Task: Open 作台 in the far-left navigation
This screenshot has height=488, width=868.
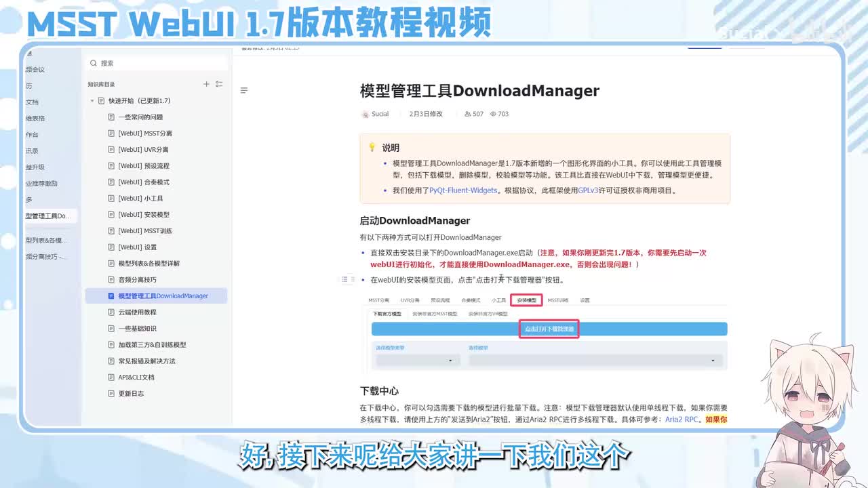Action: (33, 134)
